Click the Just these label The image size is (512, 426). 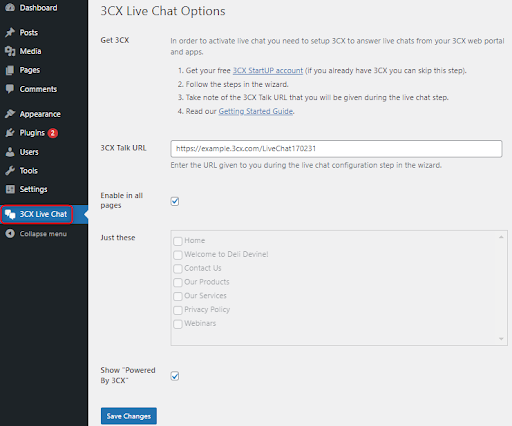(x=118, y=238)
